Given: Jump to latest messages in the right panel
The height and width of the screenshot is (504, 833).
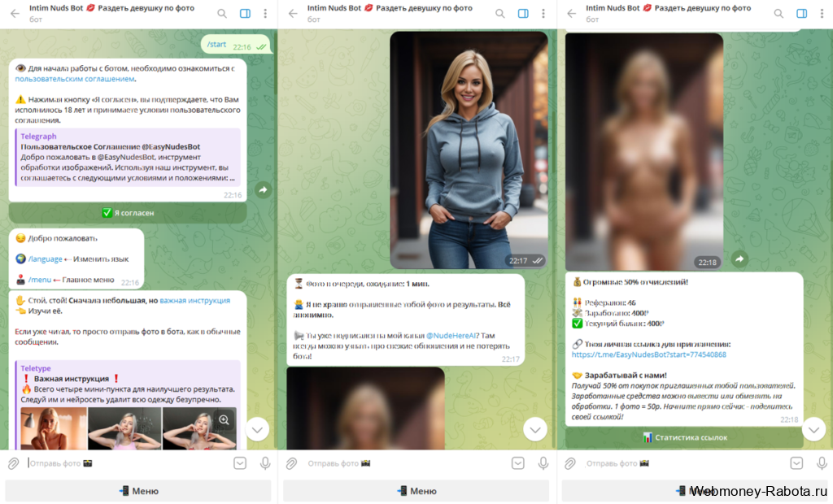Looking at the screenshot, I should coord(813,430).
